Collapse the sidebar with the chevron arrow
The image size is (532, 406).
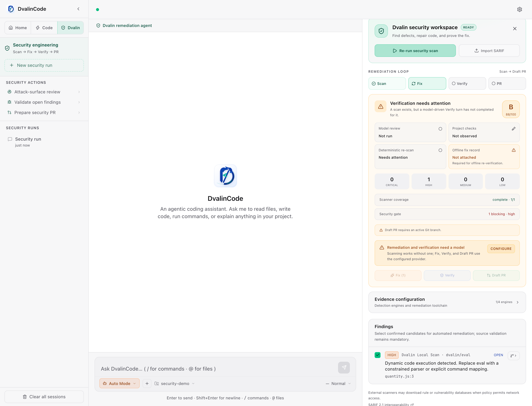(78, 9)
